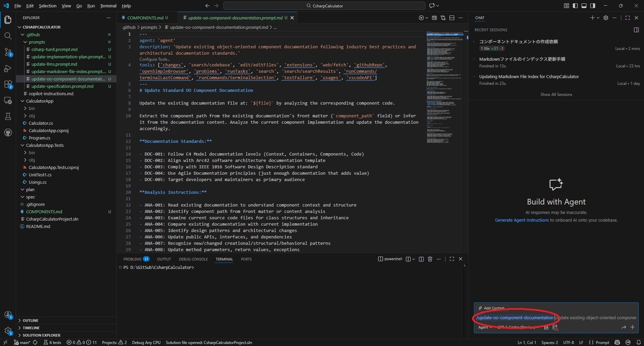The width and height of the screenshot is (644, 346).
Task: Open the Accounts menu icon
Action: pos(8,315)
